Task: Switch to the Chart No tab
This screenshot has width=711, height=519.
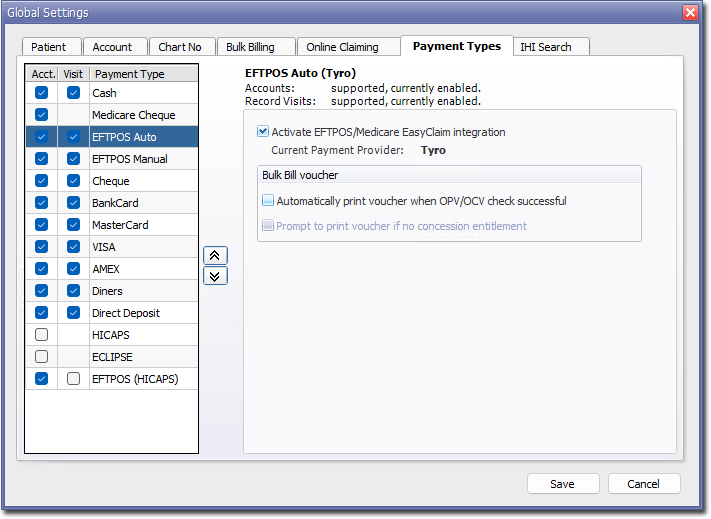Action: [180, 47]
